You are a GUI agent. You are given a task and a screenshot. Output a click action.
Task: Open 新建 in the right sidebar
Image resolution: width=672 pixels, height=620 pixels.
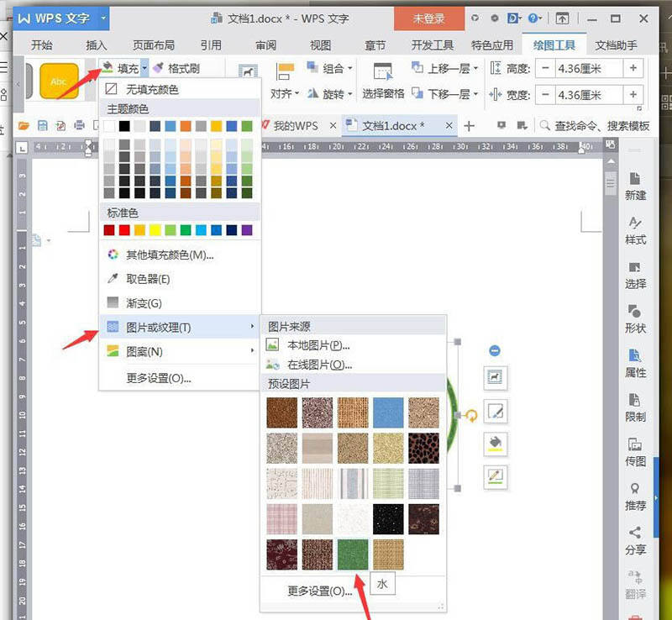pos(636,186)
